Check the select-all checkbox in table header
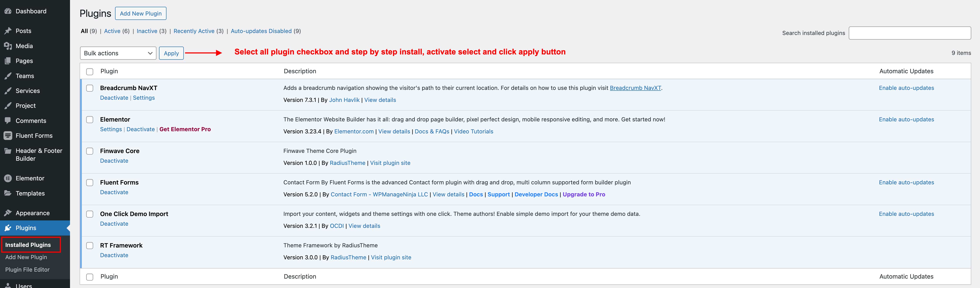 90,72
